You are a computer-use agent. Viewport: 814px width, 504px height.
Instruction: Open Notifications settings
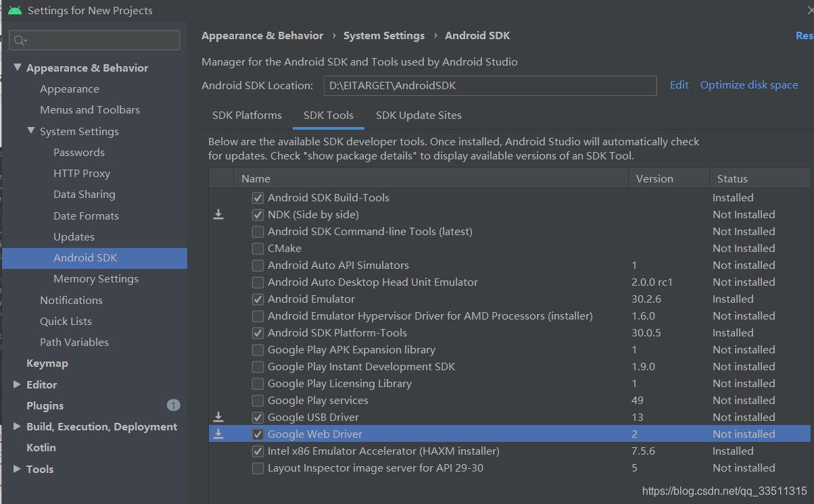72,301
